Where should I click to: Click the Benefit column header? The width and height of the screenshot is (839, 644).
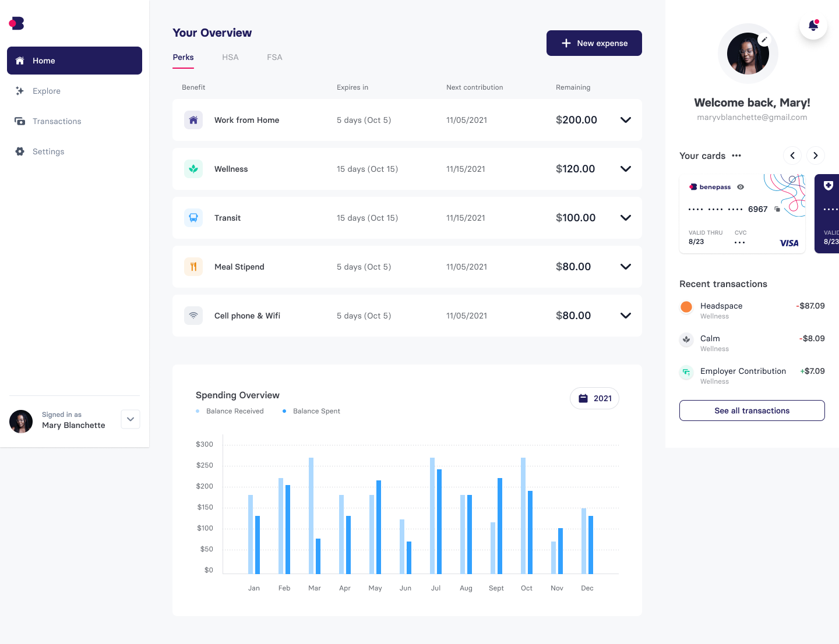pos(193,87)
